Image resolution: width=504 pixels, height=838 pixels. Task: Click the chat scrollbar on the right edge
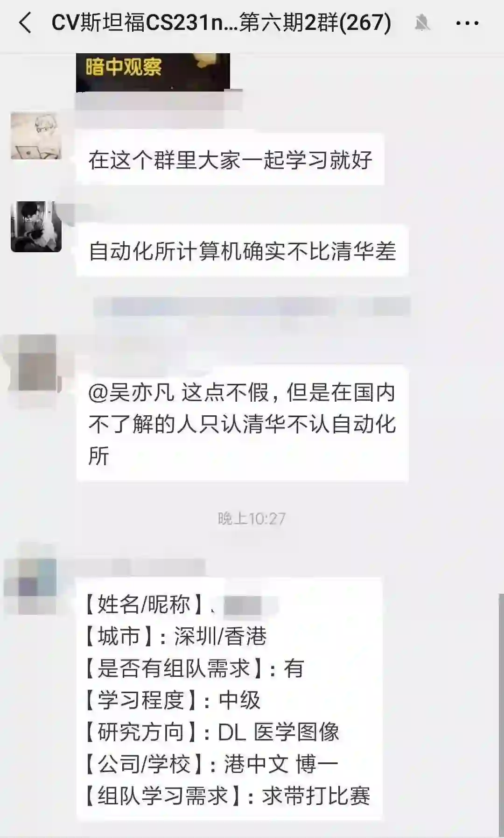click(501, 715)
